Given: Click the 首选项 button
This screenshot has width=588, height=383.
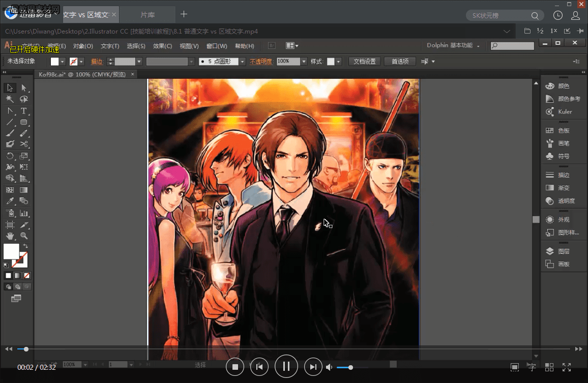Looking at the screenshot, I should 400,62.
